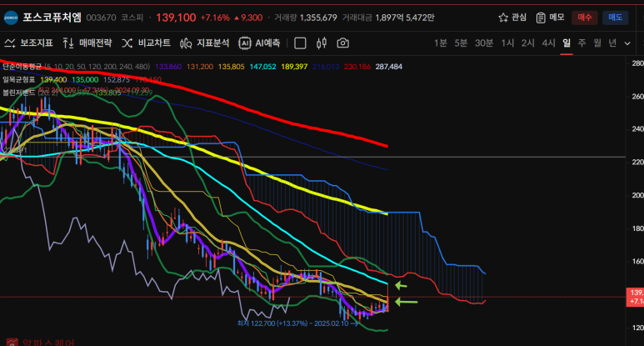Viewport: 644px width, 346px height.
Task: Select the 월 monthly timeframe
Action: pyautogui.click(x=597, y=43)
